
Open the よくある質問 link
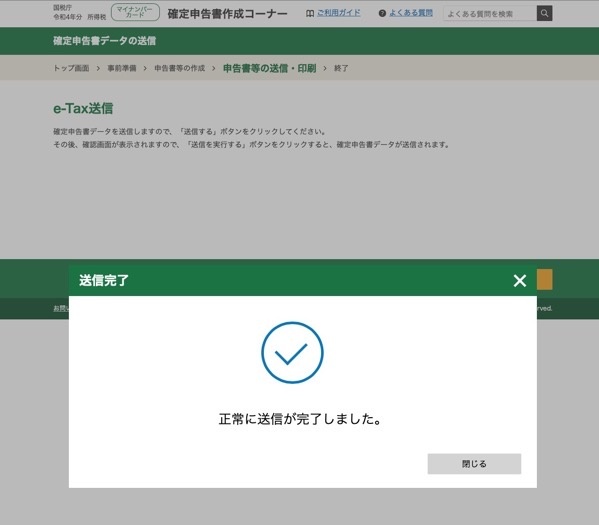[411, 13]
